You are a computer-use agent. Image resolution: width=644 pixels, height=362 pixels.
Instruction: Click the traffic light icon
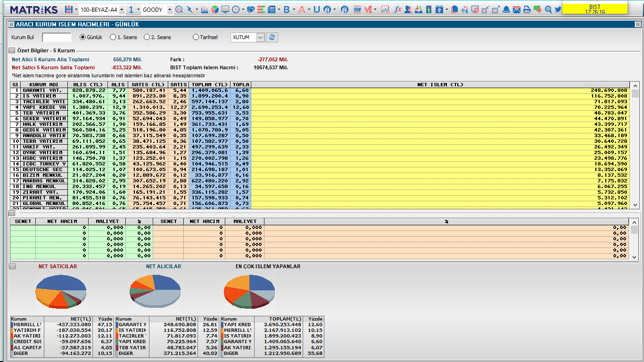pyautogui.click(x=429, y=9)
